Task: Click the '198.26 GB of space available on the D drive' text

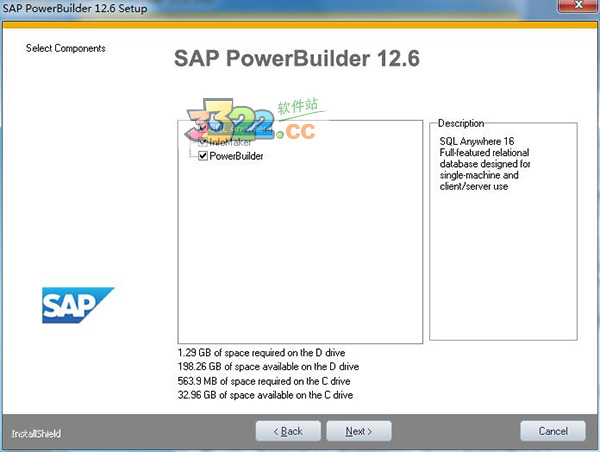Action: click(268, 367)
